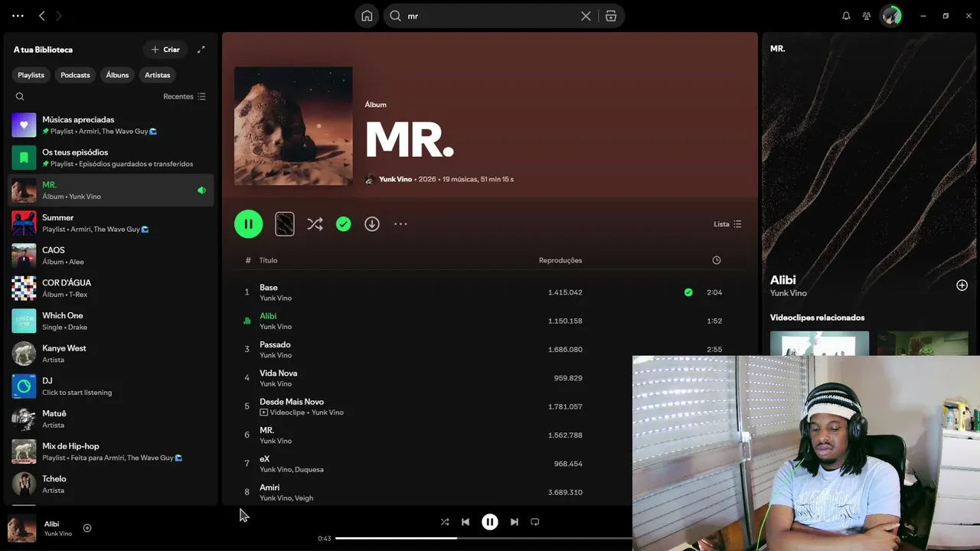This screenshot has height=551, width=980.
Task: Open first related videoclip thumbnail
Action: pos(819,343)
